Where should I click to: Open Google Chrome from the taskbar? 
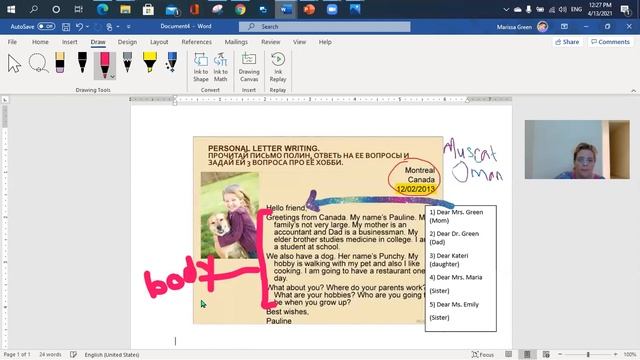point(240,9)
